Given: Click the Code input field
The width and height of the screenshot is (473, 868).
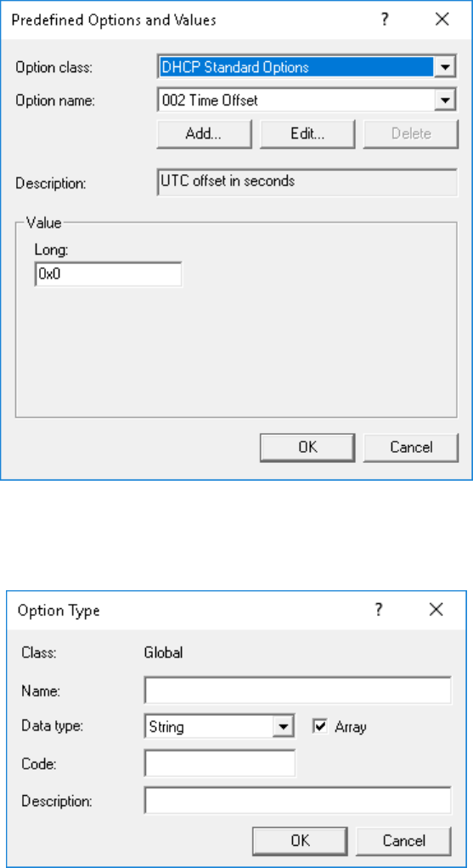Looking at the screenshot, I should click(220, 764).
